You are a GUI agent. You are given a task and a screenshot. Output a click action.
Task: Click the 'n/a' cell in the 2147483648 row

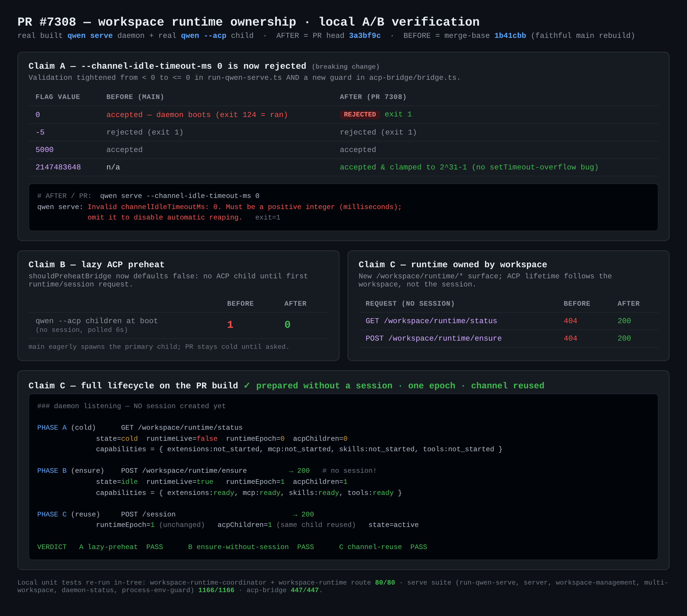point(113,167)
